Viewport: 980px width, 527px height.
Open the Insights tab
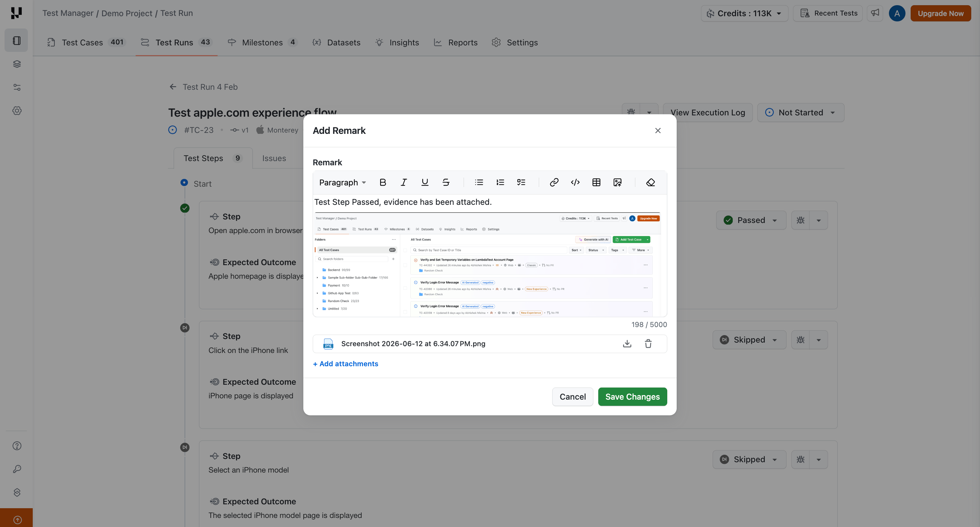(397, 42)
